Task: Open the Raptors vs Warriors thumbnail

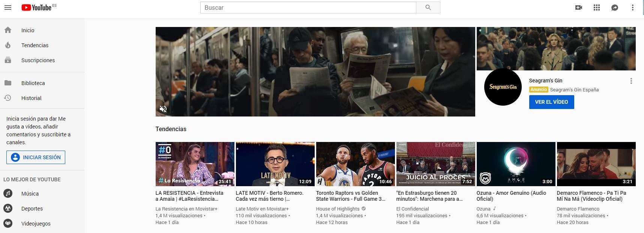Action: 355,164
